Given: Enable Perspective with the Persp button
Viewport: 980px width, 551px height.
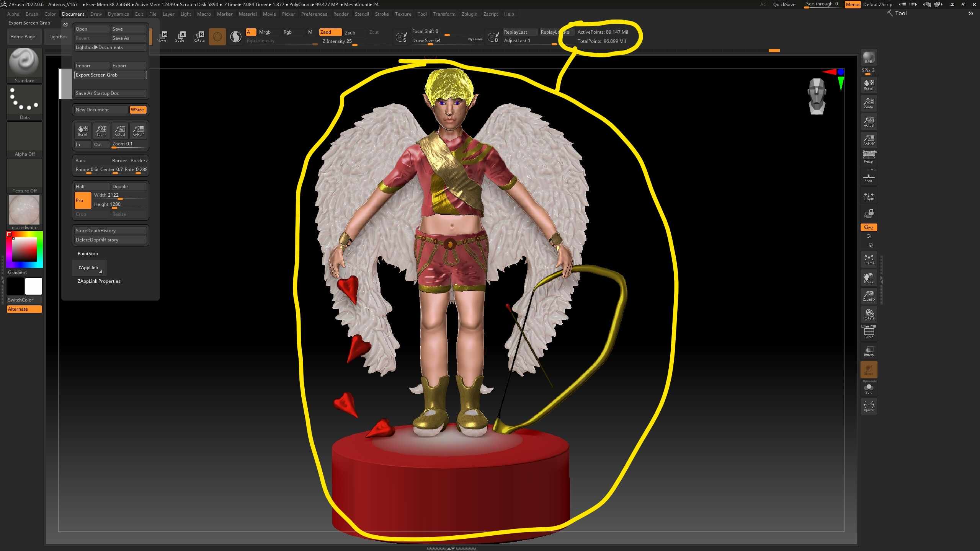Looking at the screenshot, I should (869, 156).
